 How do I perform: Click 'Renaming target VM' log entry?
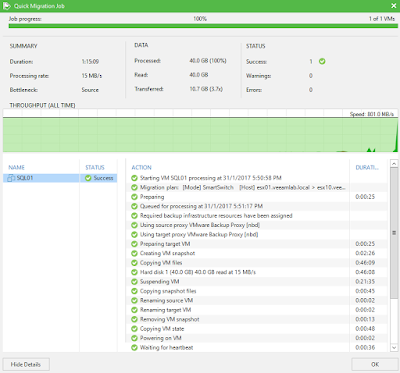coord(165,310)
